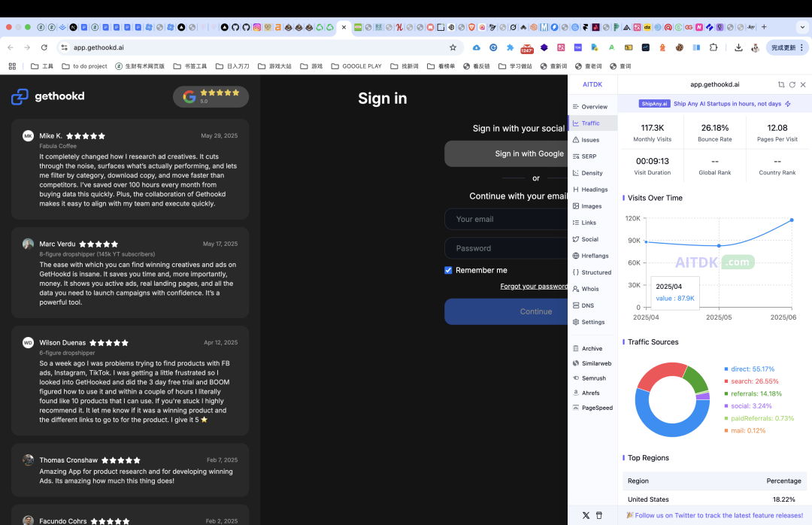Open the Whois section
This screenshot has height=525, width=812.
coord(586,289)
